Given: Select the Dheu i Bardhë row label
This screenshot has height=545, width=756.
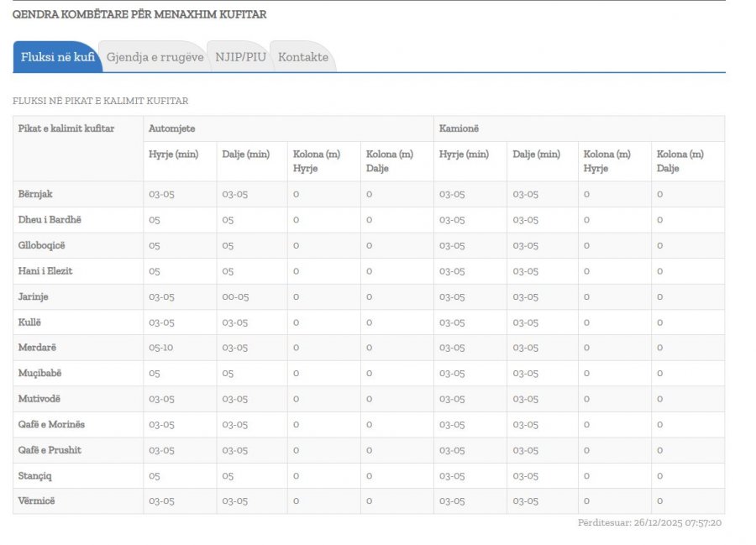Looking at the screenshot, I should coord(50,220).
